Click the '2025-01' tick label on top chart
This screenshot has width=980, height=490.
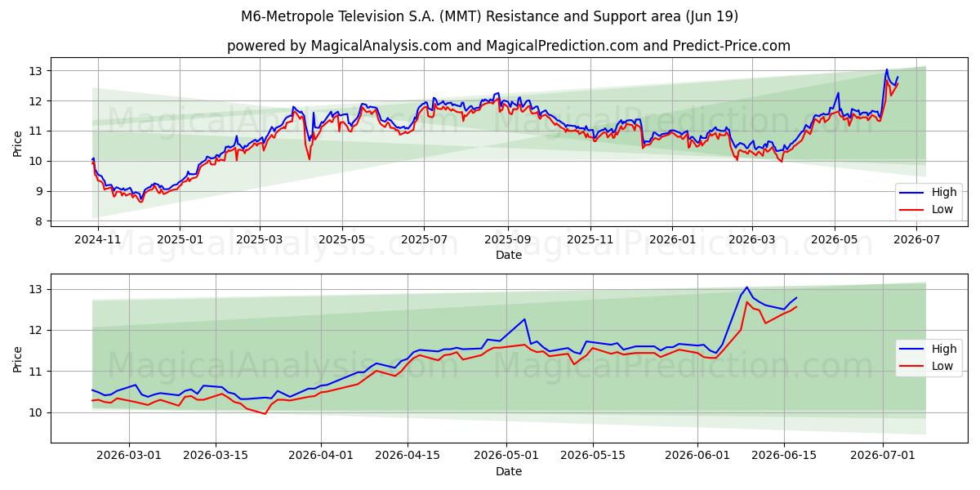[180, 240]
